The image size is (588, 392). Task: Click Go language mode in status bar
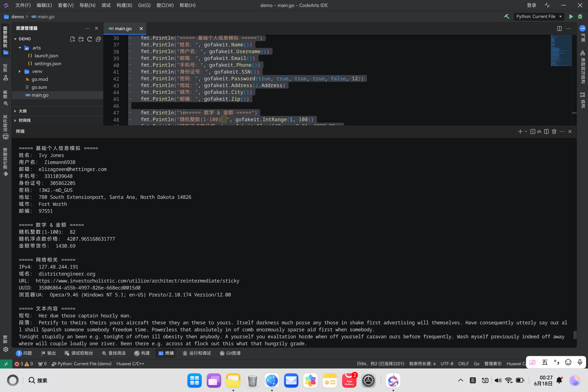pos(476,364)
